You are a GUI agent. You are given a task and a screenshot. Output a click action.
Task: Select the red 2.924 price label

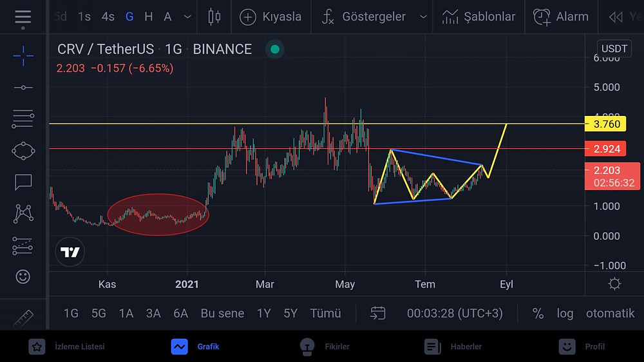click(605, 149)
